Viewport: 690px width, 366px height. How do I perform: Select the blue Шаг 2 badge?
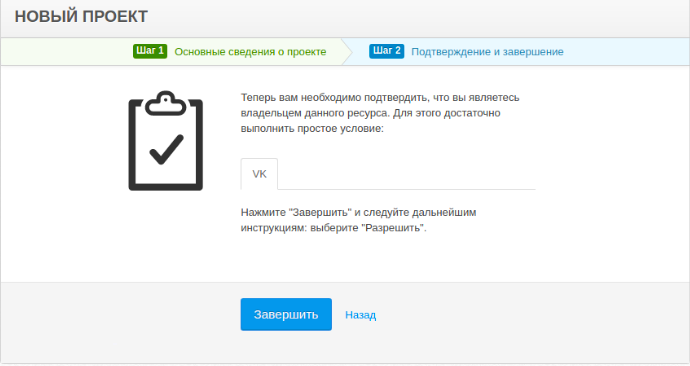coord(386,51)
